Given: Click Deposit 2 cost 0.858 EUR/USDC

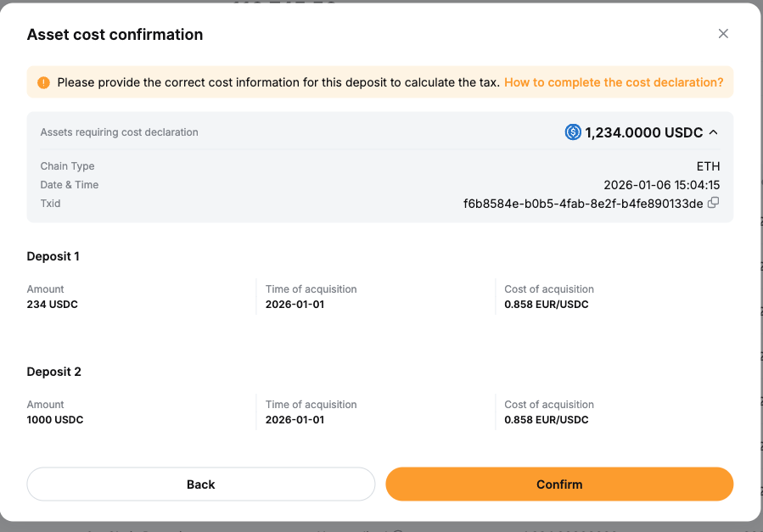Looking at the screenshot, I should 546,420.
